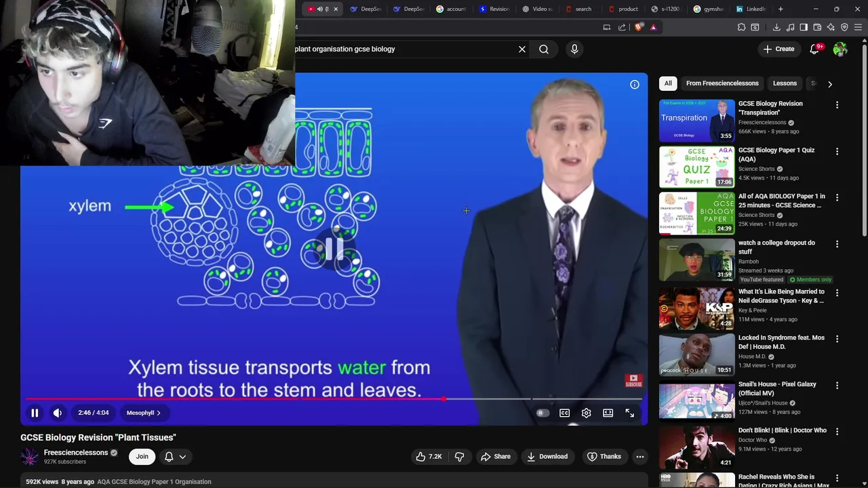Viewport: 868px width, 488px height.
Task: Open All of AQA BIOLOGY Paper 1 video
Action: tap(696, 213)
